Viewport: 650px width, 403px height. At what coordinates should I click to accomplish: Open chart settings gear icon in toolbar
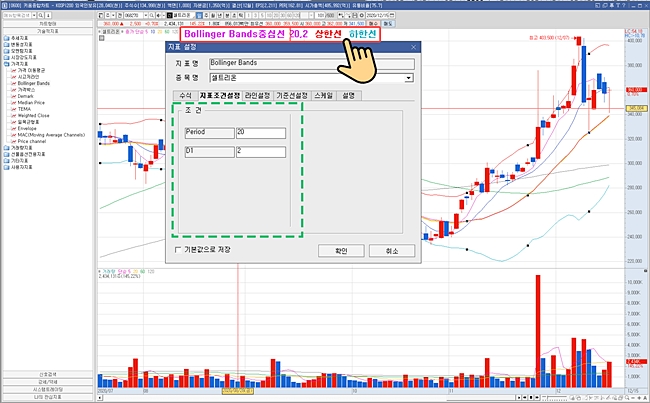tap(361, 15)
